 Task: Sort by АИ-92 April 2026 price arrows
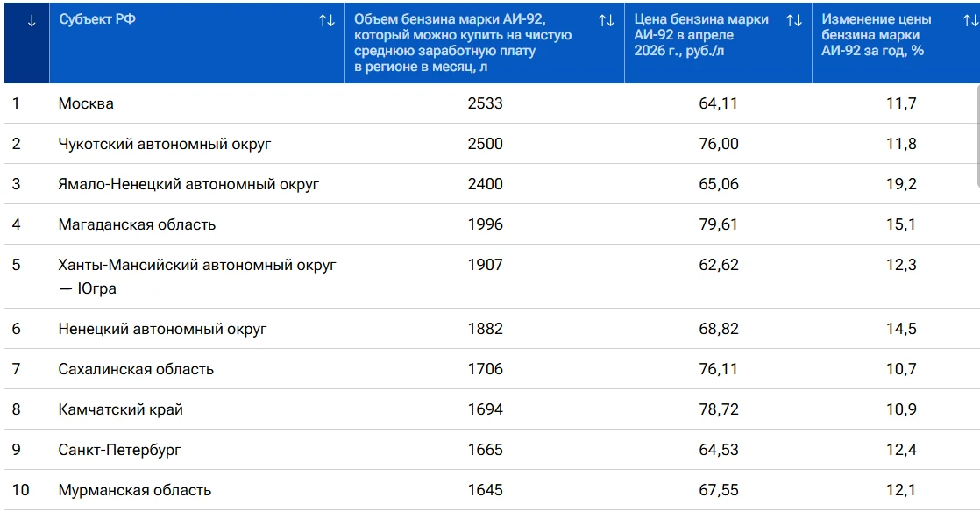[794, 21]
